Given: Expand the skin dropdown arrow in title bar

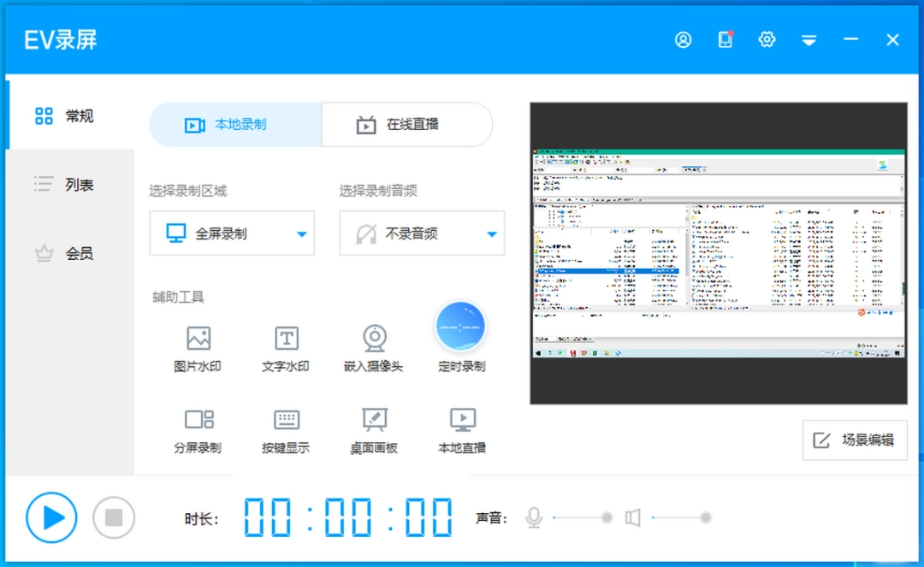Looking at the screenshot, I should pyautogui.click(x=808, y=39).
